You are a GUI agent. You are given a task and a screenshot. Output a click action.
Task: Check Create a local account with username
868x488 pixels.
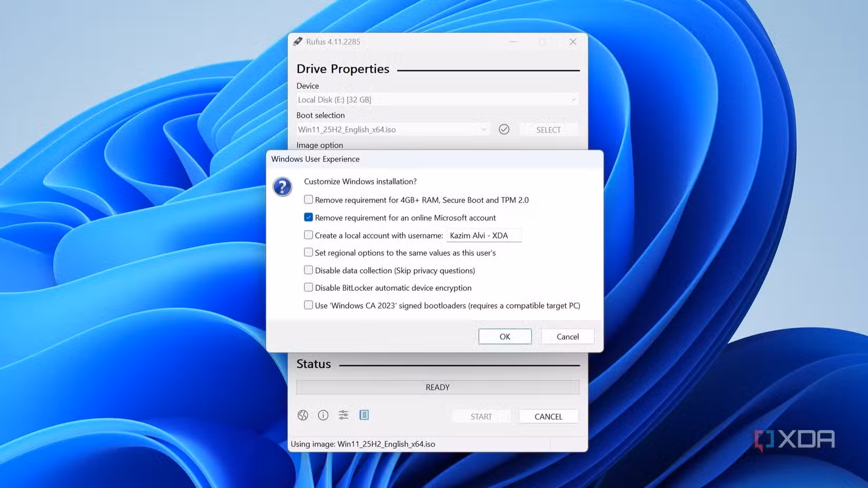coord(308,235)
